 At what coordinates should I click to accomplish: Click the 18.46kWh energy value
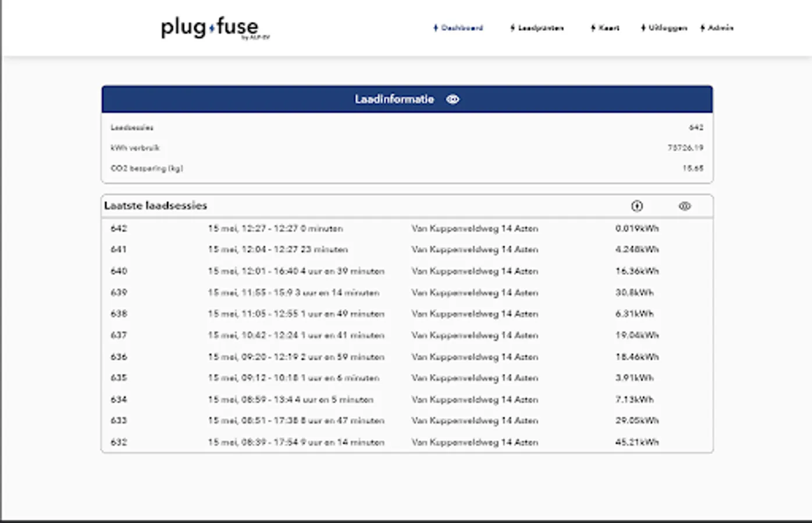637,357
